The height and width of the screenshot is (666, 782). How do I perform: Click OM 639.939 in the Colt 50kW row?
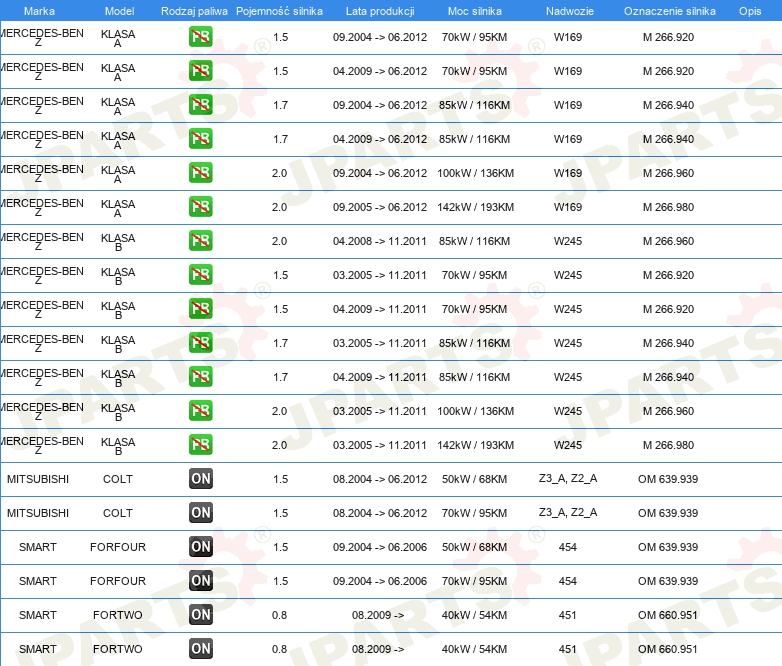tap(668, 479)
